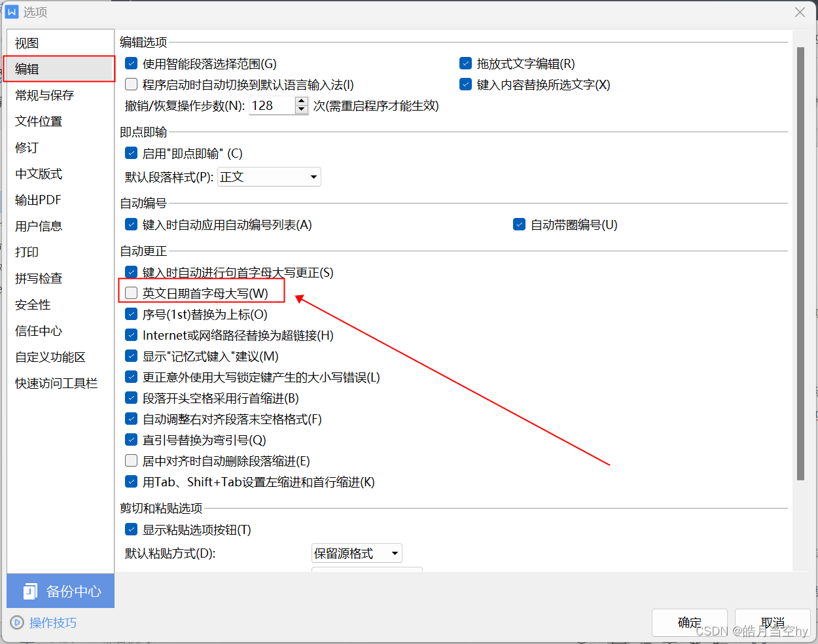The image size is (818, 644).
Task: Open 常规与保存 settings page
Action: pyautogui.click(x=60, y=95)
